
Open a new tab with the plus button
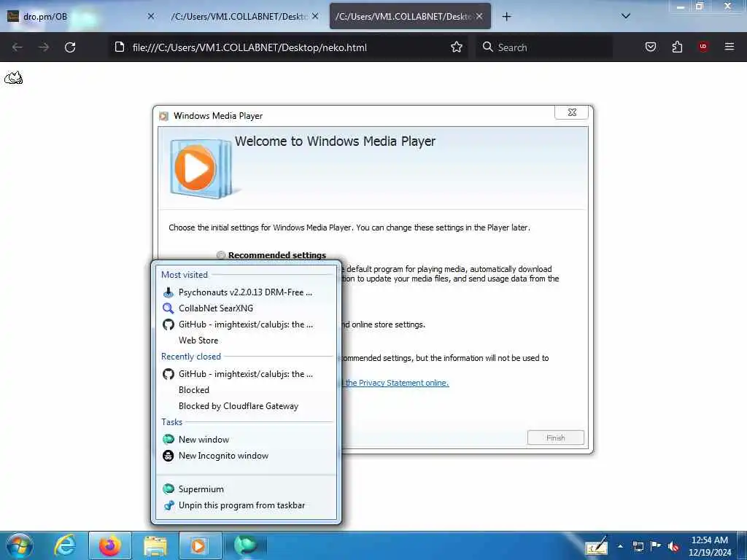pos(506,17)
